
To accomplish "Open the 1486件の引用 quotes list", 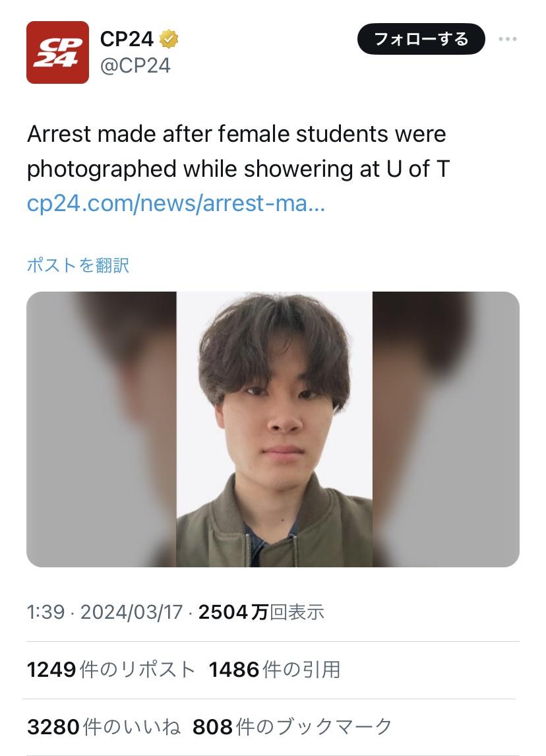I will [x=275, y=669].
